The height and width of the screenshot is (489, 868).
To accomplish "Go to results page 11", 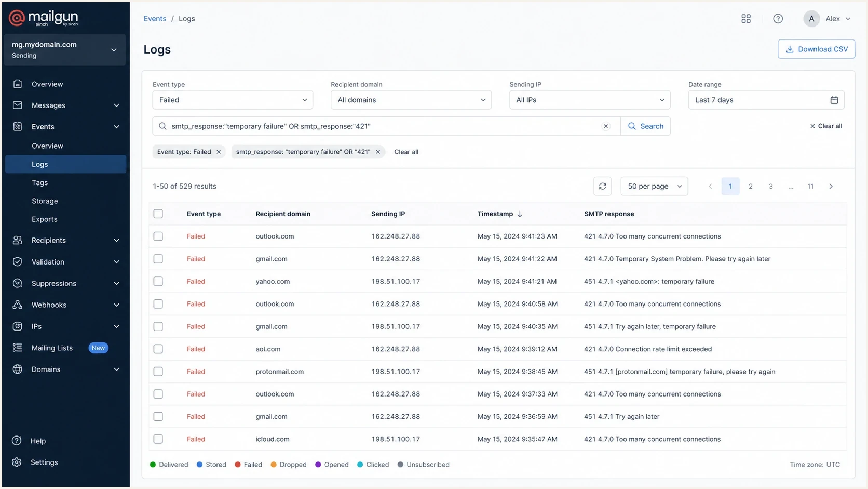I will click(x=810, y=186).
